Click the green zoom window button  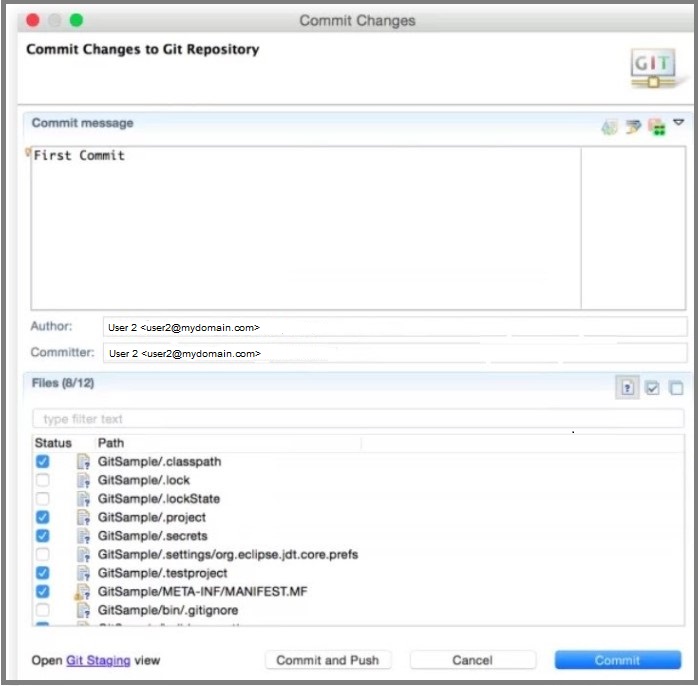(x=77, y=20)
